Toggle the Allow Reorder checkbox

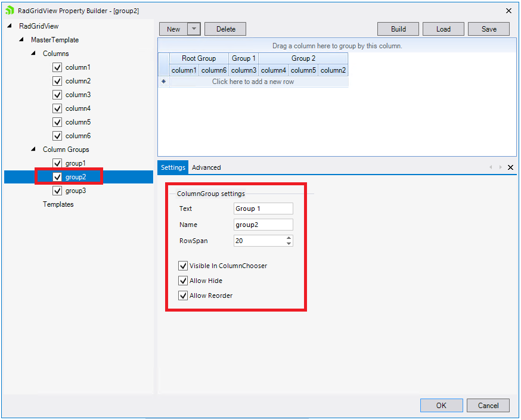[x=182, y=295]
